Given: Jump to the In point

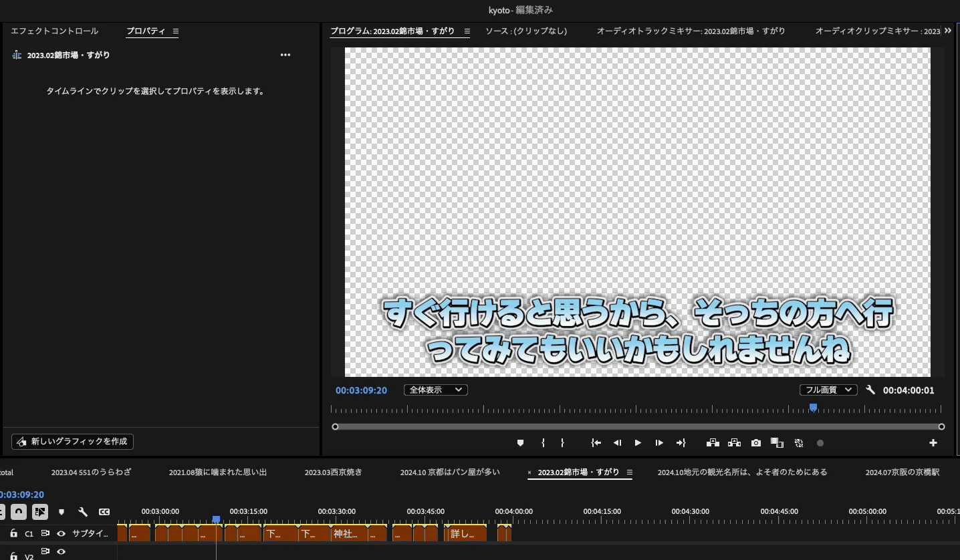Looking at the screenshot, I should pyautogui.click(x=596, y=442).
